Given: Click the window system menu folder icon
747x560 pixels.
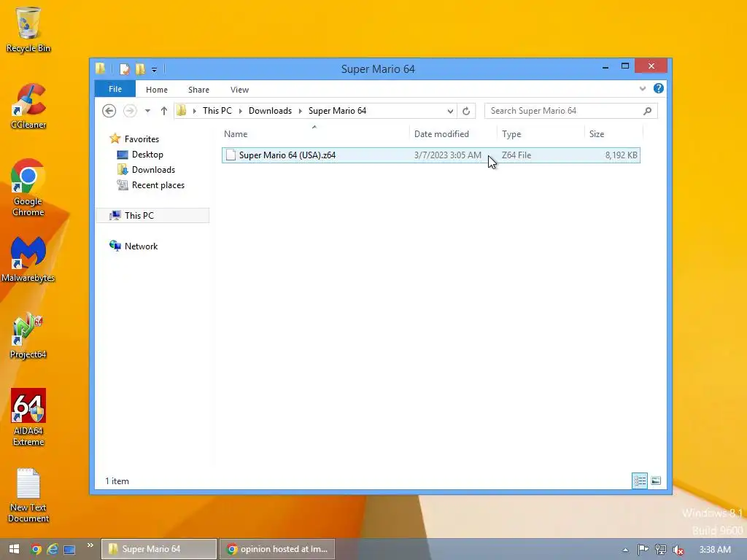Looking at the screenshot, I should pos(101,69).
